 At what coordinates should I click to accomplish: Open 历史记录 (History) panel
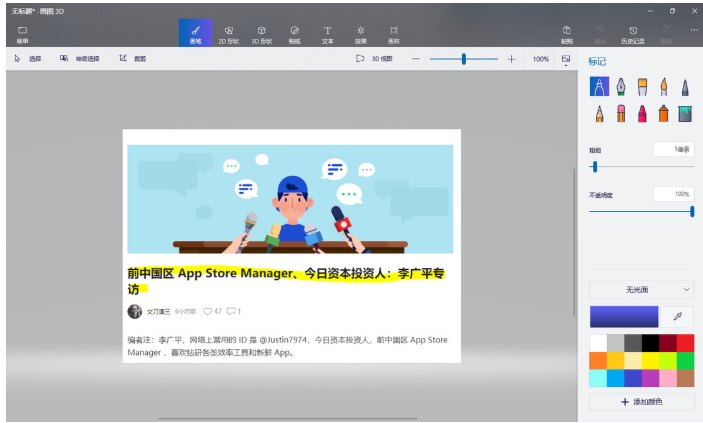click(633, 34)
